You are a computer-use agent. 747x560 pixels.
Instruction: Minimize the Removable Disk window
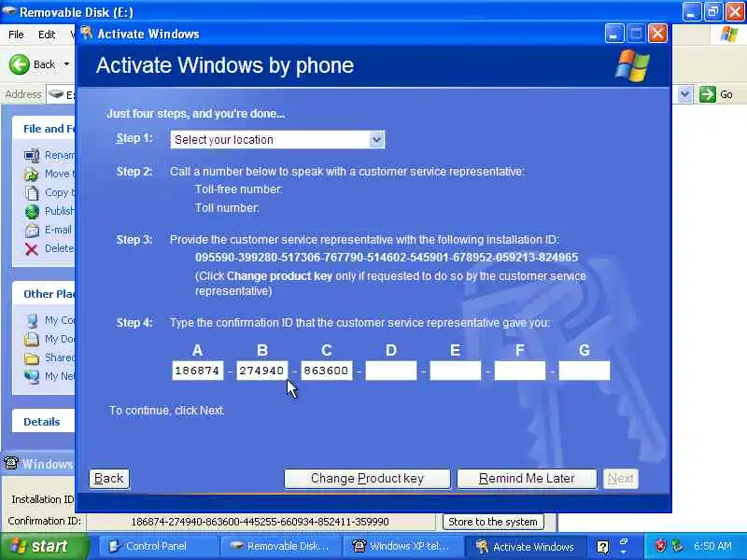[691, 12]
